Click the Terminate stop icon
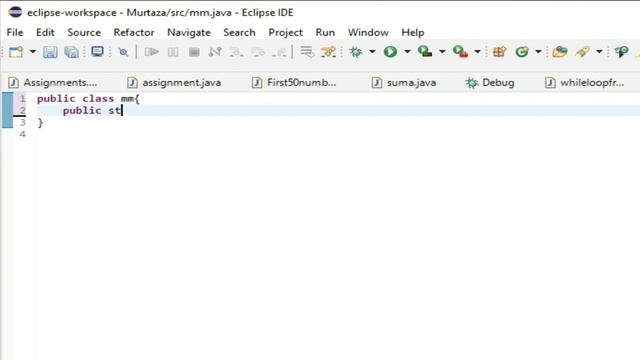The width and height of the screenshot is (640, 360). [x=194, y=52]
